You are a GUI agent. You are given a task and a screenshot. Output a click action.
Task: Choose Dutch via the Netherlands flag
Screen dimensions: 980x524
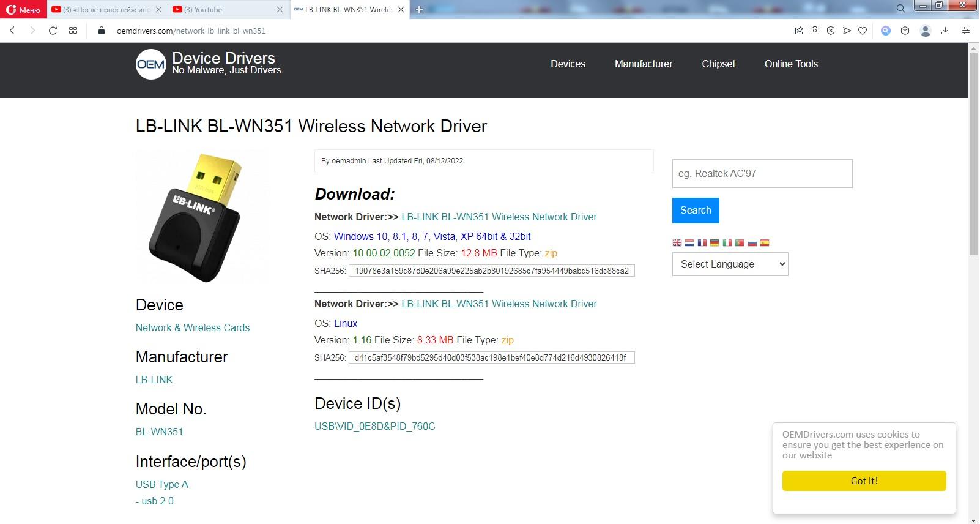pyautogui.click(x=689, y=242)
